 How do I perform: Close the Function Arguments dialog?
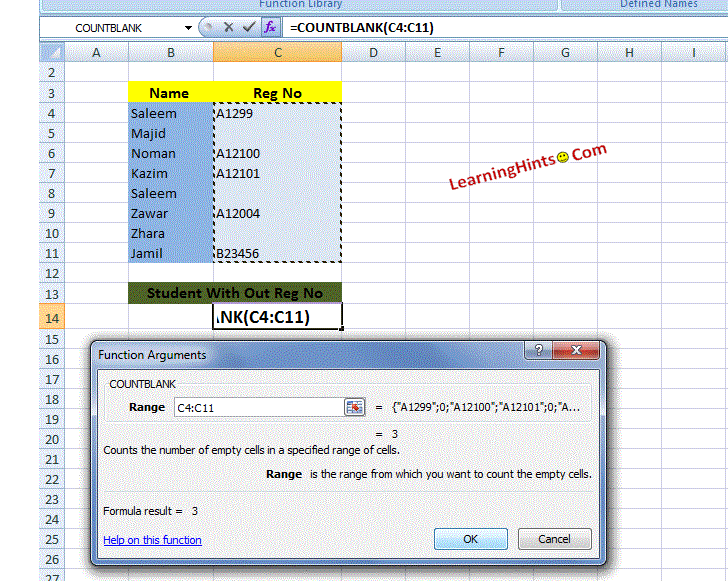point(576,350)
